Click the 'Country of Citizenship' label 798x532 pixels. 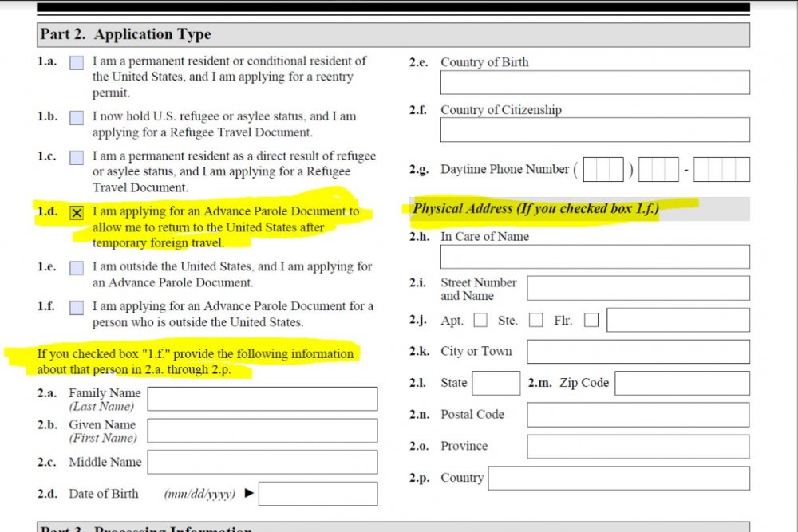coord(501,110)
